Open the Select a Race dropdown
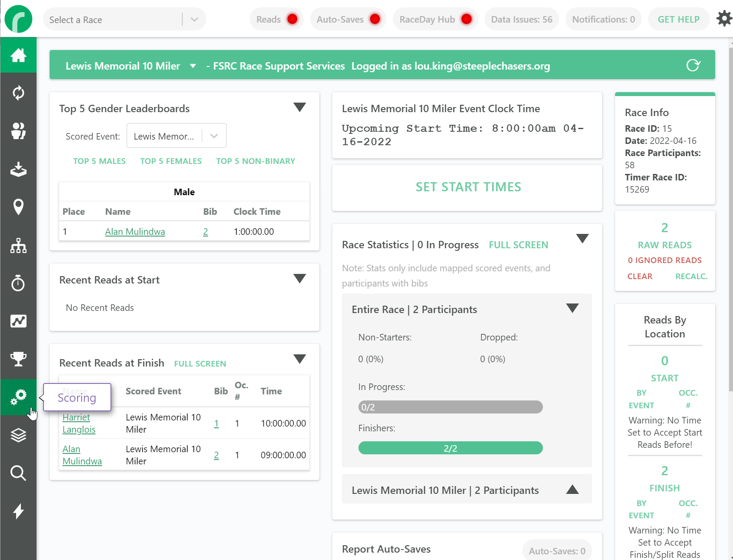Screen dimensions: 733x560 click(x=124, y=20)
